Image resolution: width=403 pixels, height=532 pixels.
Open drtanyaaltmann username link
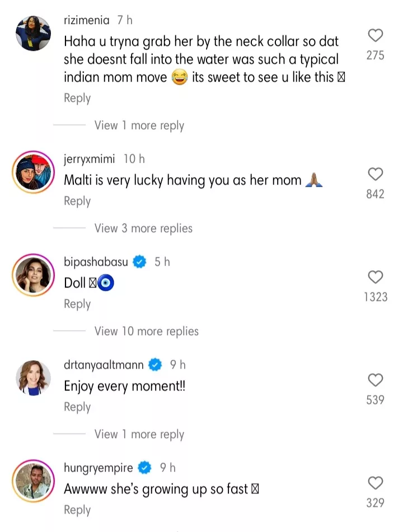[x=104, y=365]
